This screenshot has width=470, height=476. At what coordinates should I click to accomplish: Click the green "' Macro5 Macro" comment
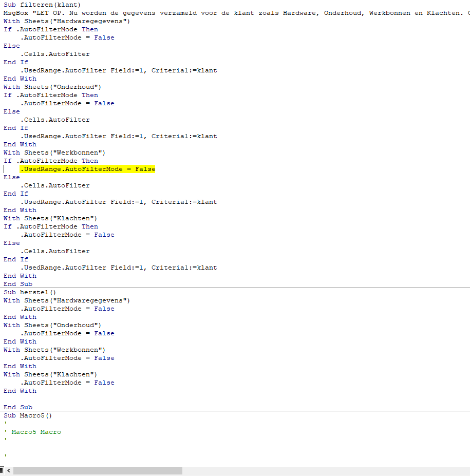click(32, 432)
